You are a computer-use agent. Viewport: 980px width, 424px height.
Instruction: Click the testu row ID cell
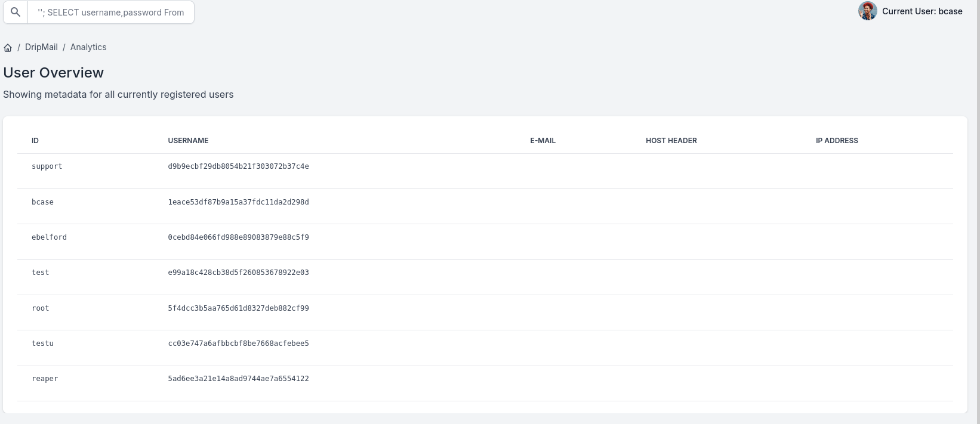tap(42, 343)
